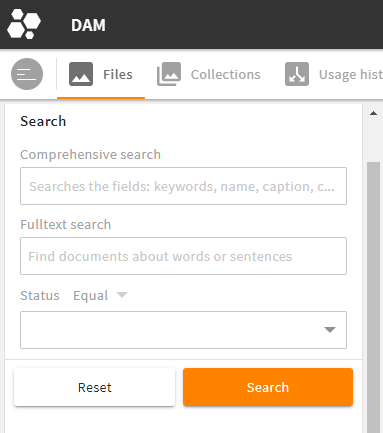
Task: Click the Usage history arrows icon
Action: (297, 74)
